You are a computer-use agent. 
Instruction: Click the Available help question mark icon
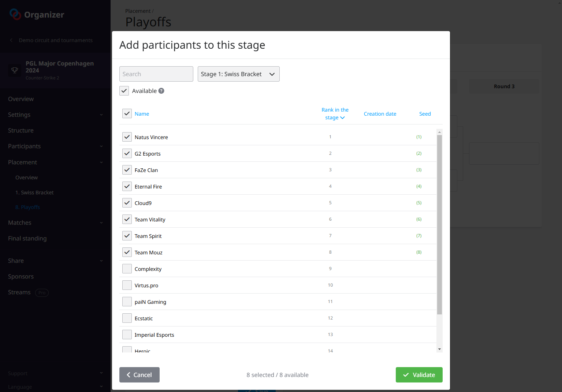(x=161, y=91)
